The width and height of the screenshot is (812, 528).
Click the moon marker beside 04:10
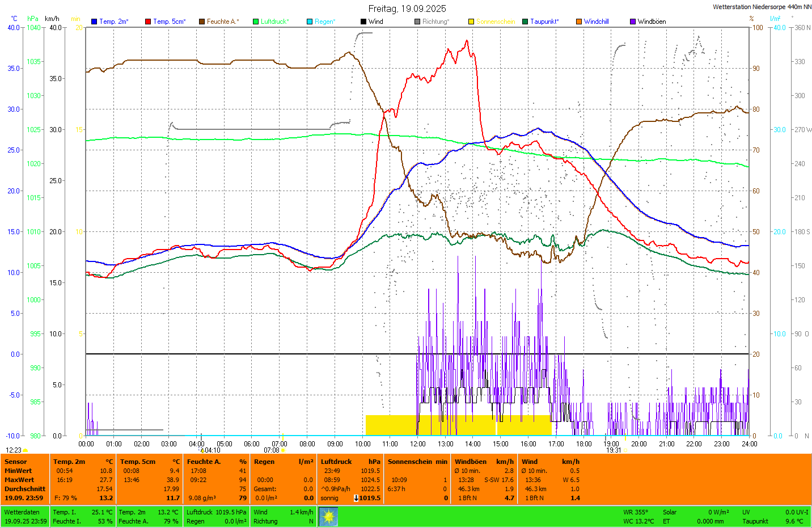pos(202,450)
